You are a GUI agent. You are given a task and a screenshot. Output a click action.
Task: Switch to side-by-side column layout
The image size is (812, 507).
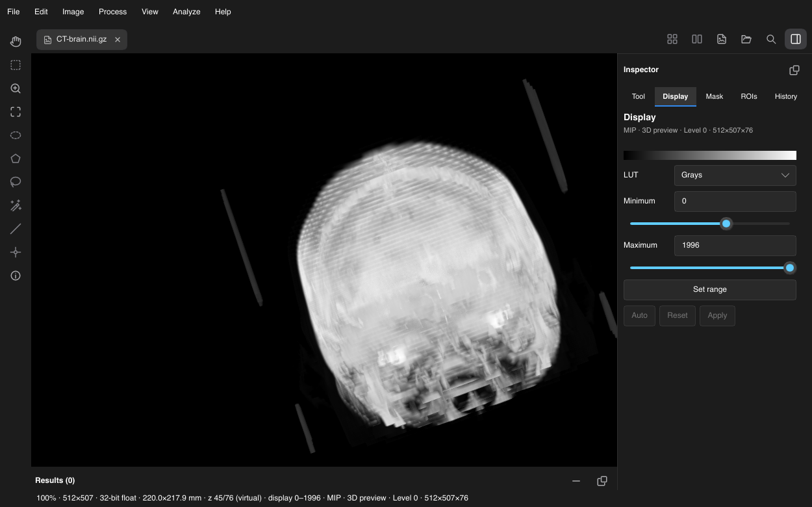coord(697,39)
